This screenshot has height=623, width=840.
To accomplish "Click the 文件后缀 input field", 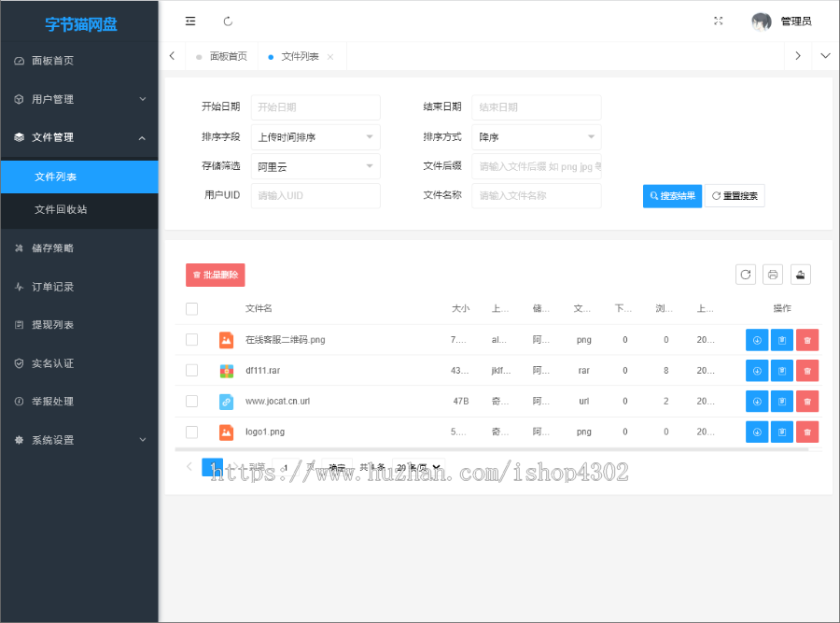I will pyautogui.click(x=537, y=167).
